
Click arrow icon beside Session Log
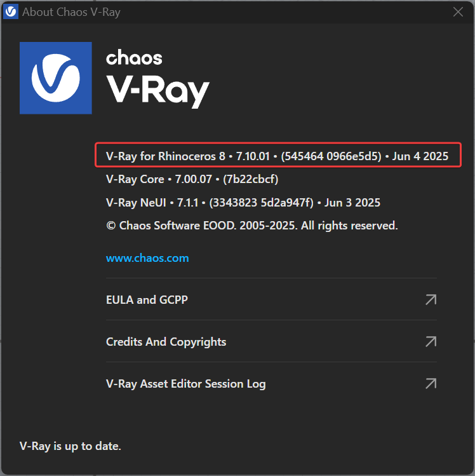[431, 384]
